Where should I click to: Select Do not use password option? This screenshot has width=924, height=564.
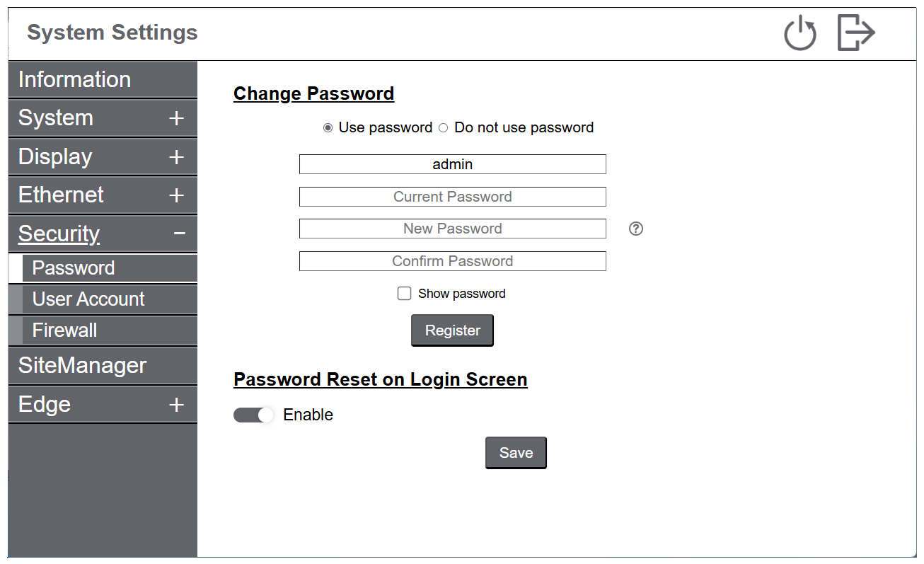444,128
